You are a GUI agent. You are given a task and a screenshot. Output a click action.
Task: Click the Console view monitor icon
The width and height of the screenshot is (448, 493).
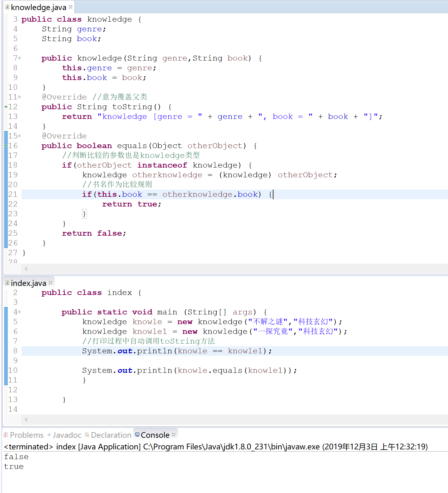click(x=137, y=435)
